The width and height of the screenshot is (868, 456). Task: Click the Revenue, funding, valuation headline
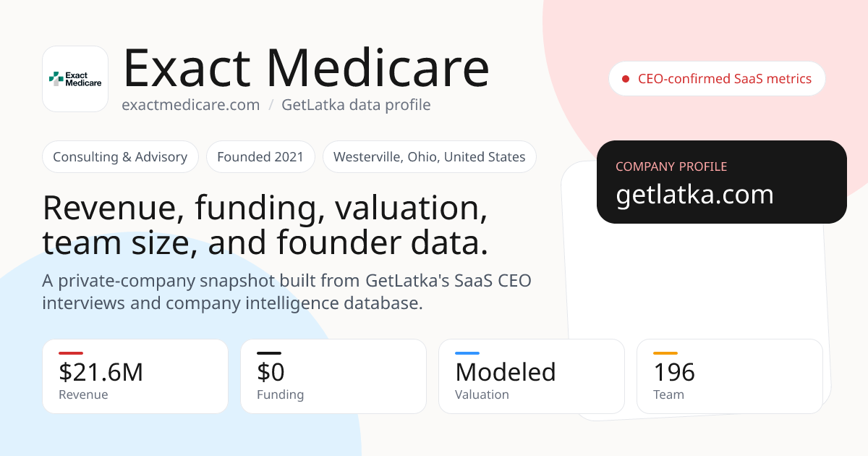[265, 225]
